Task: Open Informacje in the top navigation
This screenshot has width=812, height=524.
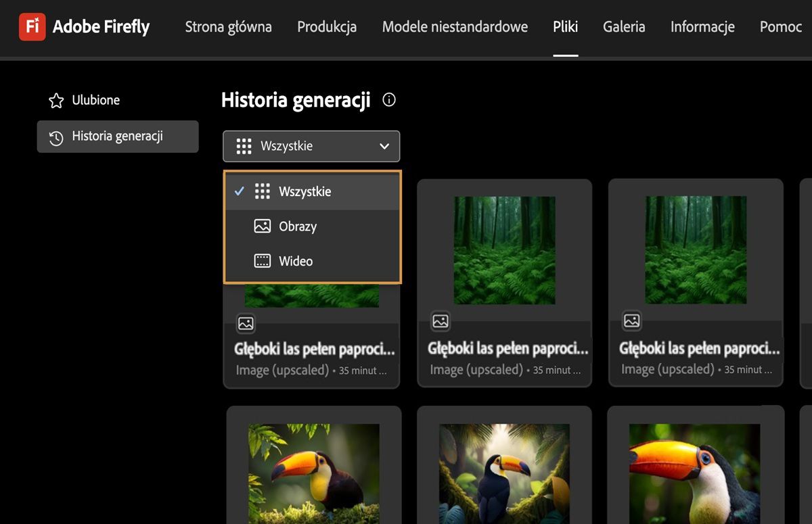Action: pos(702,27)
